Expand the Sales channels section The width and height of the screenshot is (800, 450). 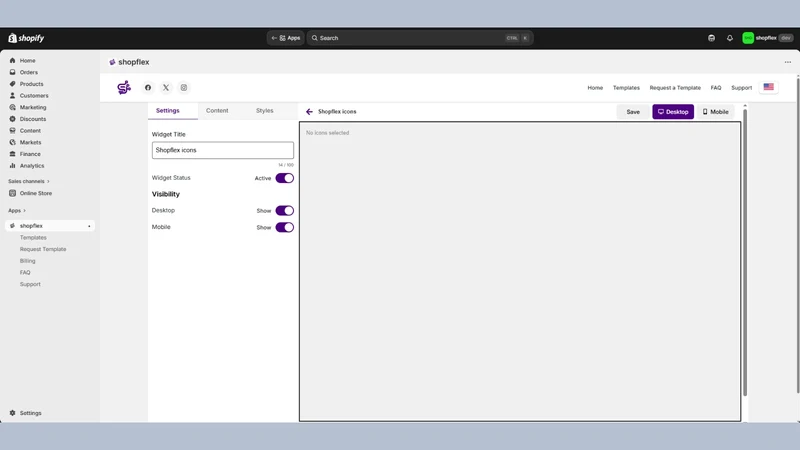pyautogui.click(x=29, y=182)
